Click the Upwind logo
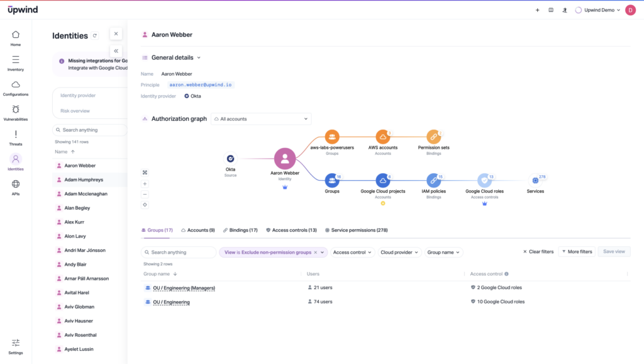The width and height of the screenshot is (644, 364). pyautogui.click(x=23, y=9)
